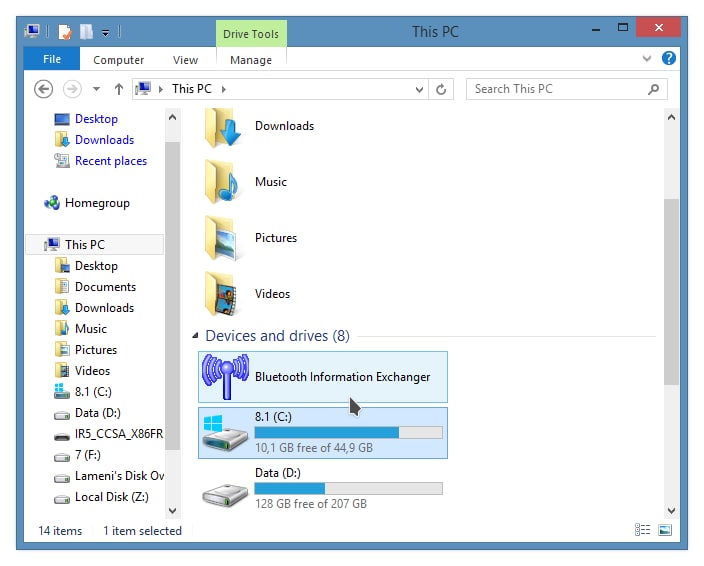Image resolution: width=704 pixels, height=566 pixels.
Task: Open Videos under This PC in sidebar
Action: [92, 371]
